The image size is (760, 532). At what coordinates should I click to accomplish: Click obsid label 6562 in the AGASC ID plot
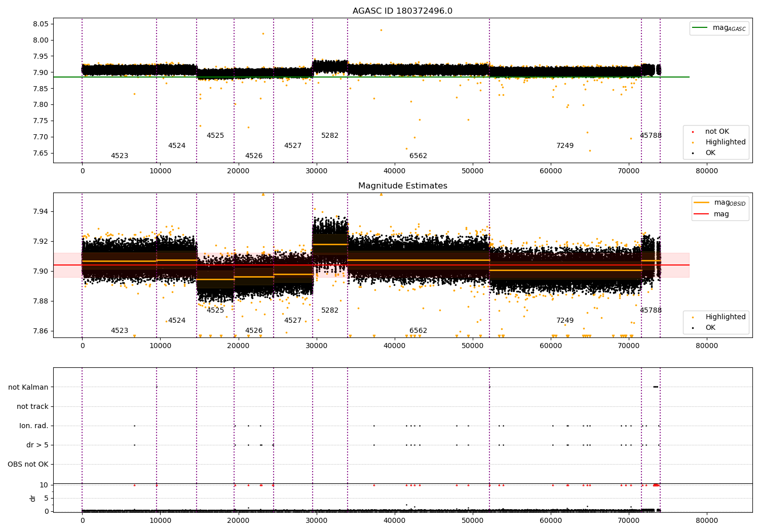click(x=419, y=156)
